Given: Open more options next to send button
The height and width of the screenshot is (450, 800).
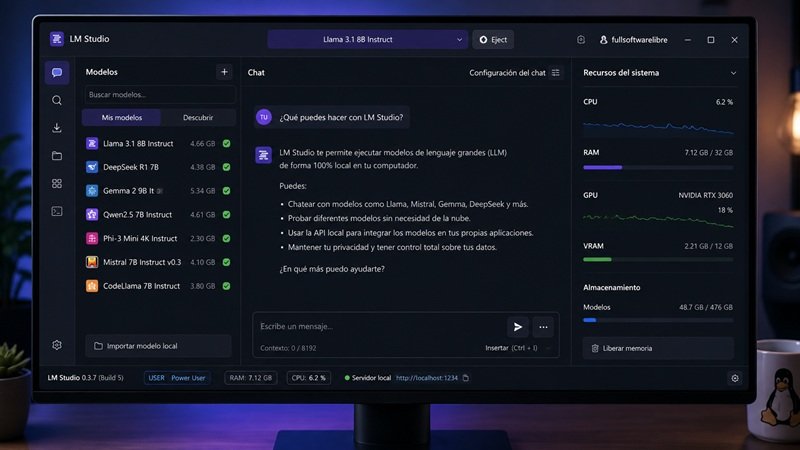Looking at the screenshot, I should coord(543,327).
